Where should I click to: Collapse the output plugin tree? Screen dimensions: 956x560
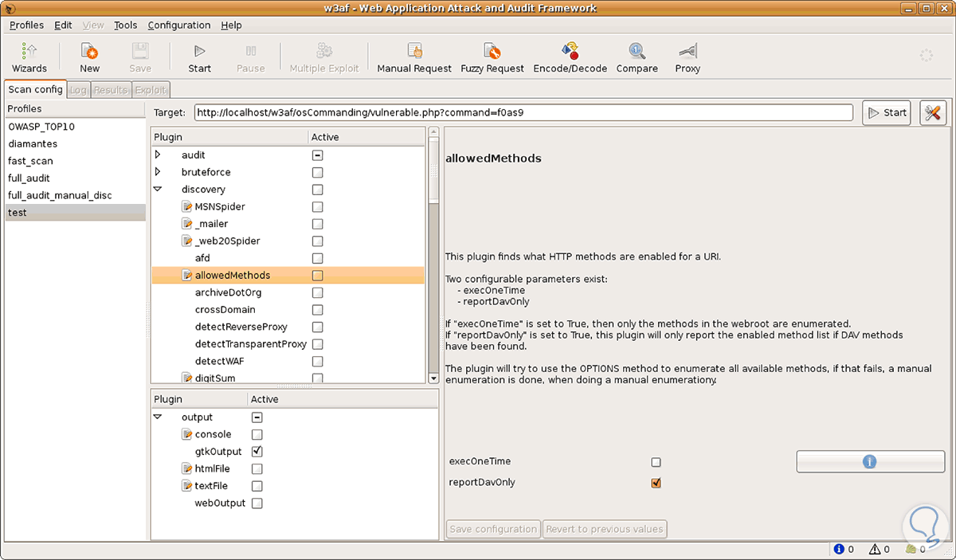pos(158,417)
